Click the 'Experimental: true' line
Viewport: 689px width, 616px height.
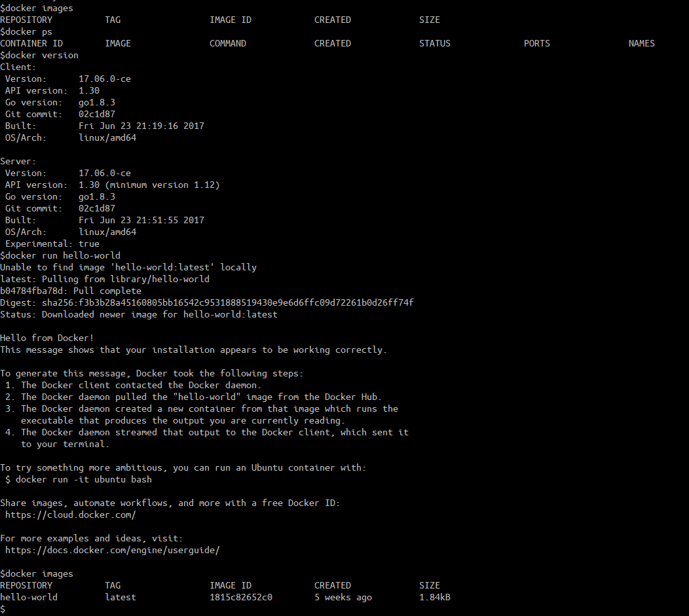(x=52, y=244)
